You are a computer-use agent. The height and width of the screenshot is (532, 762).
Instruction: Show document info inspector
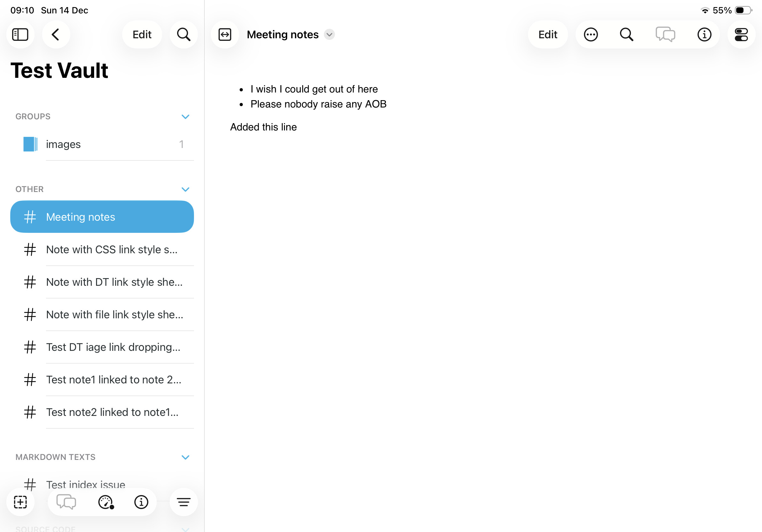(704, 34)
